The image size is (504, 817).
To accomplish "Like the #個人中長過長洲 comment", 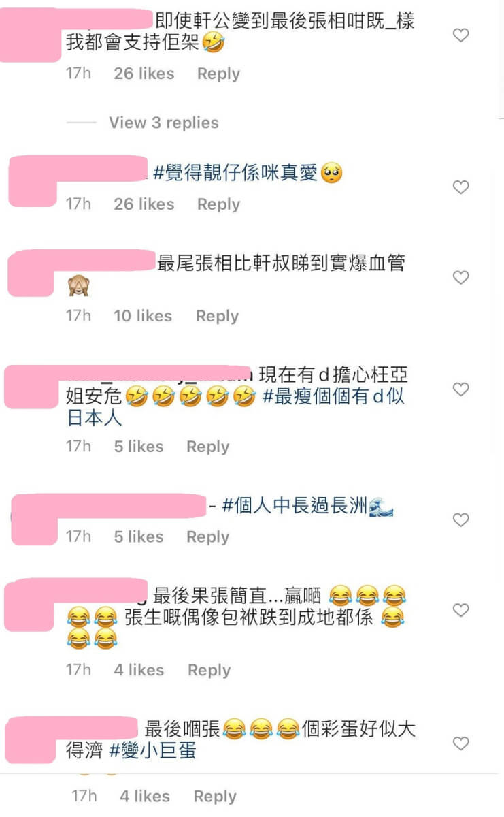I will (x=461, y=519).
